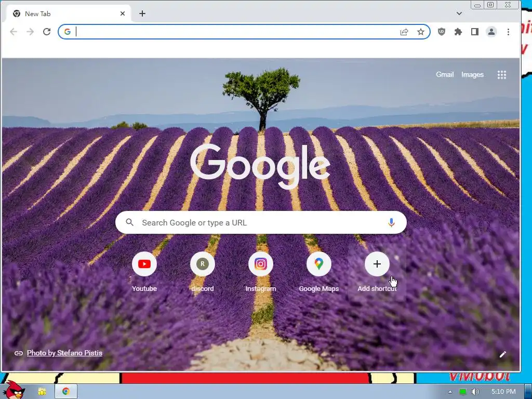Toggle the browser side panel
This screenshot has height=399, width=532.
[x=475, y=32]
